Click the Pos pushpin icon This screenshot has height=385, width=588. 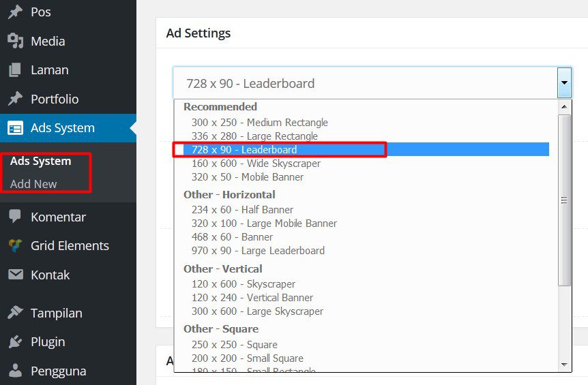point(16,12)
